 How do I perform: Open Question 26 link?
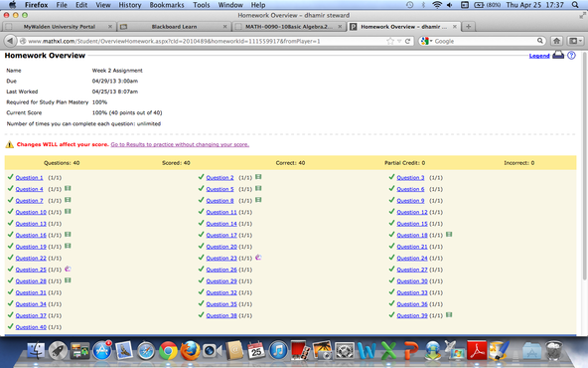(221, 270)
